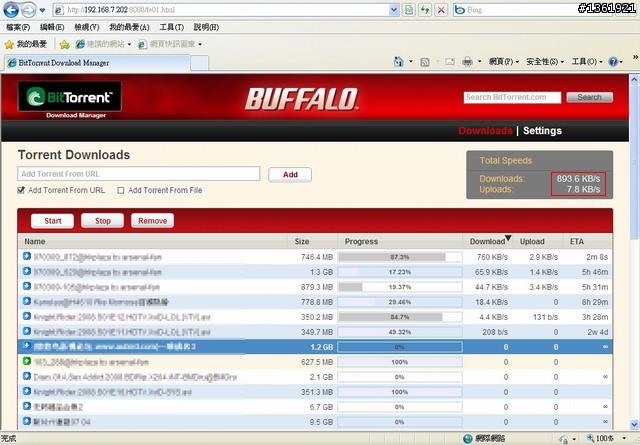The image size is (640, 445).
Task: Expand the Print dropdown arrow
Action: point(480,62)
